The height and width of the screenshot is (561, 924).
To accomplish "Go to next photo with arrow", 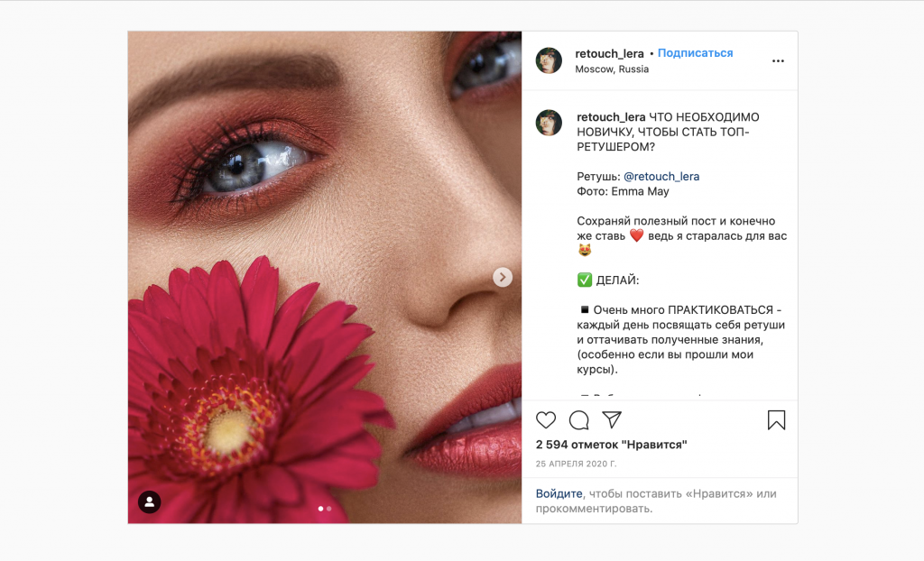I will pyautogui.click(x=503, y=278).
